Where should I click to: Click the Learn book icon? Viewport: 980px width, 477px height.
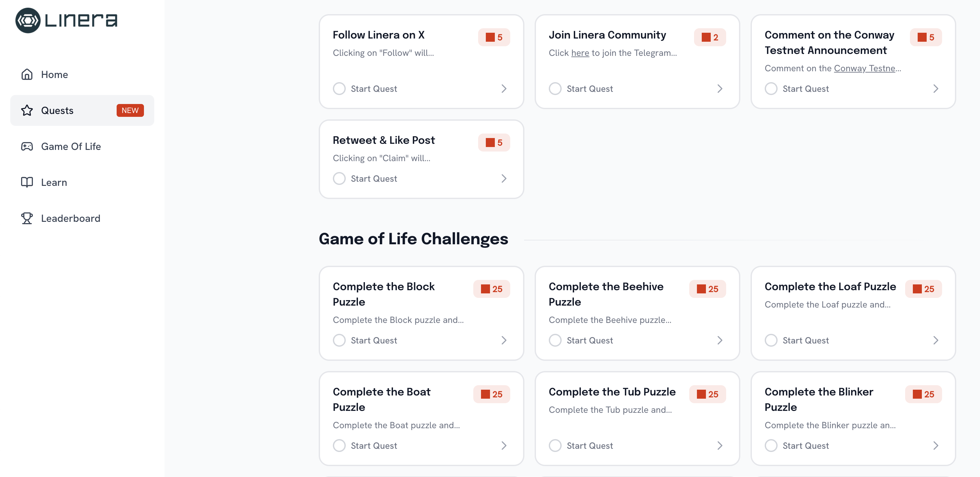tap(27, 182)
